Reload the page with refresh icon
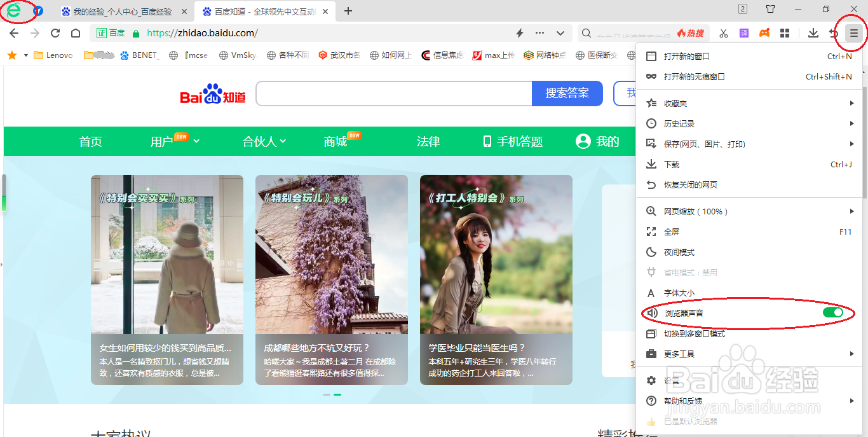The height and width of the screenshot is (437, 868). (x=55, y=33)
